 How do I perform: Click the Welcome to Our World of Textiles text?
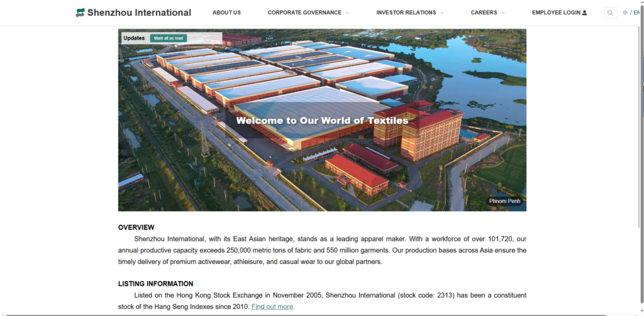pos(322,120)
